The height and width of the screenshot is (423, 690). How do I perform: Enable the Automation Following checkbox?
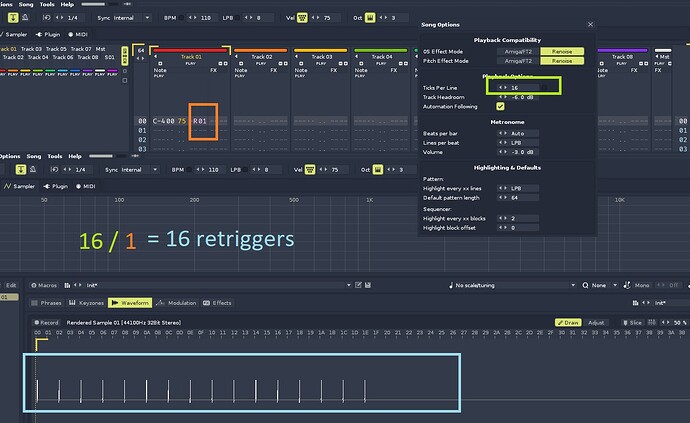[500, 107]
